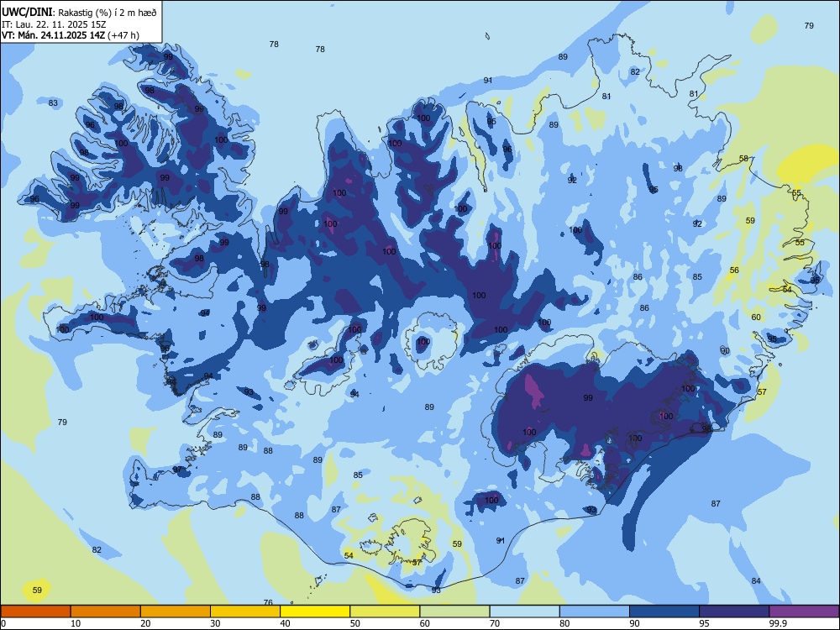Image resolution: width=840 pixels, height=630 pixels.
Task: Click the humidity value '84' on the map
Action: point(756,580)
